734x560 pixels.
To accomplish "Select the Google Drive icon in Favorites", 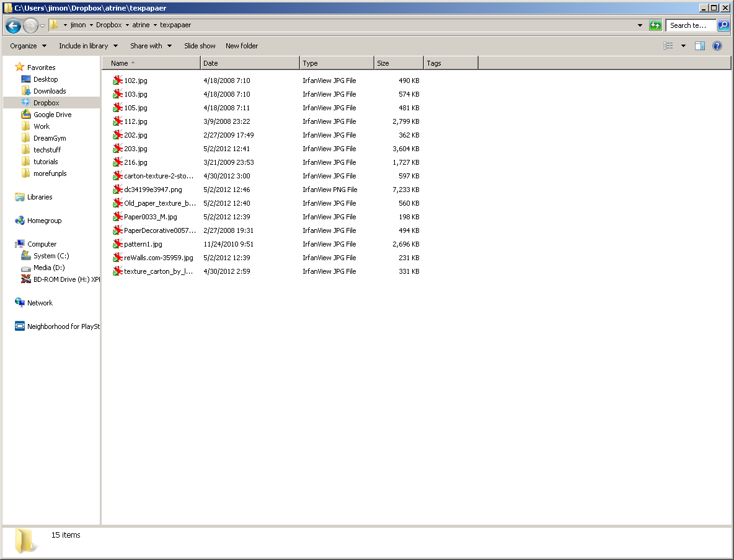I will pyautogui.click(x=26, y=115).
